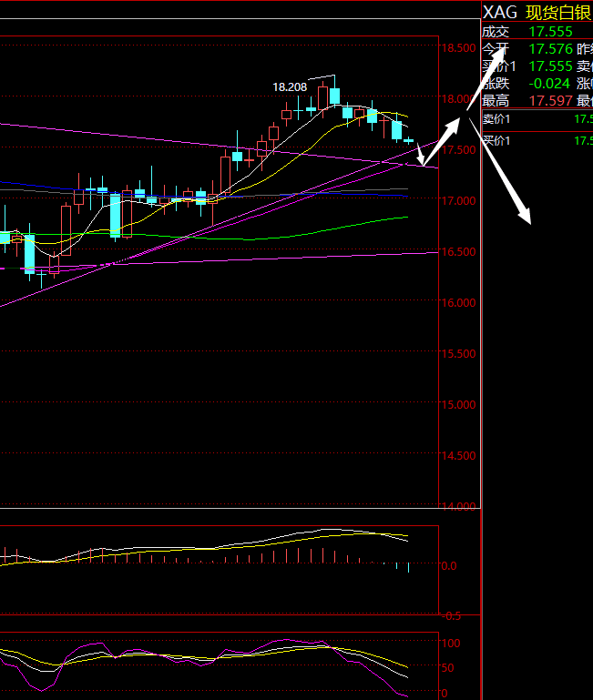Click the 成交 price value 17.555

[550, 32]
